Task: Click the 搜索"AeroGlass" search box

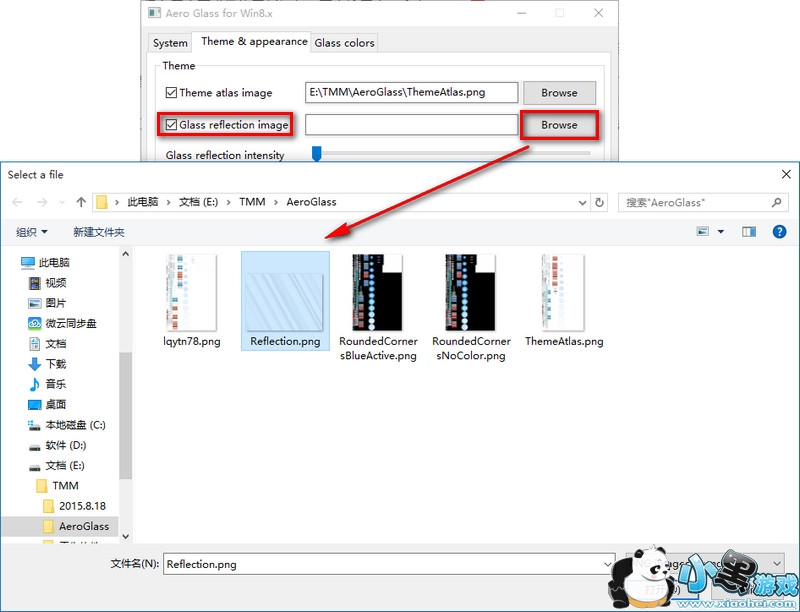Action: tap(694, 202)
